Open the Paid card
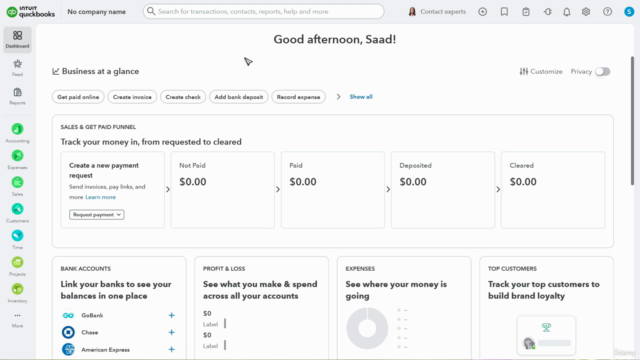The width and height of the screenshot is (640, 360). click(333, 190)
